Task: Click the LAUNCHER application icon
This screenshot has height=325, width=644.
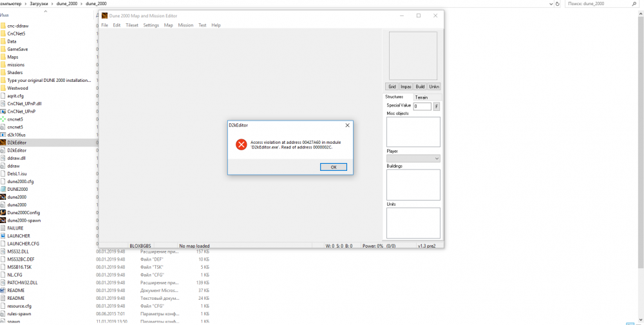Action: click(x=3, y=236)
